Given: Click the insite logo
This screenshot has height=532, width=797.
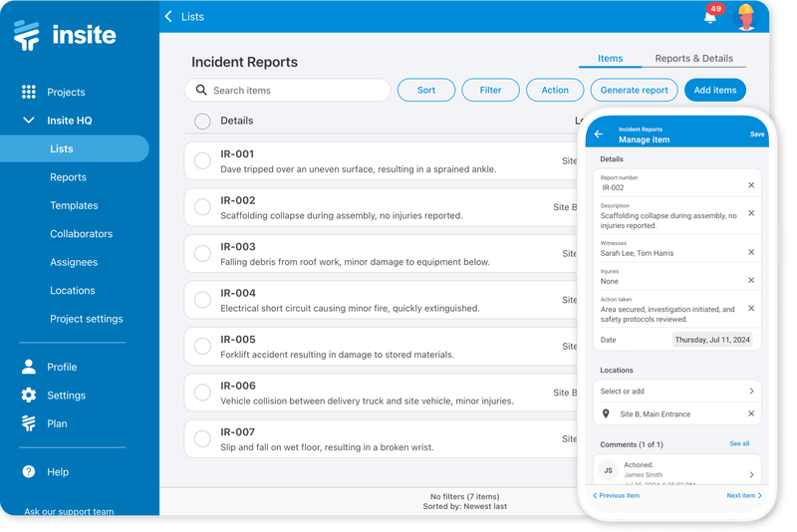Looking at the screenshot, I should [65, 35].
